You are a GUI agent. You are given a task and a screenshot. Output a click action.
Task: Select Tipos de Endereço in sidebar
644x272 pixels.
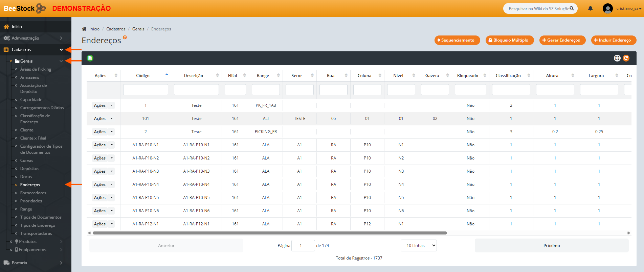(38, 225)
